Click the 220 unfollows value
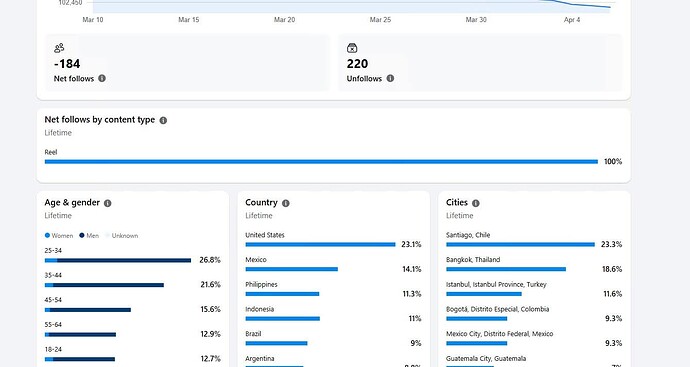This screenshot has width=690, height=367. click(x=357, y=64)
